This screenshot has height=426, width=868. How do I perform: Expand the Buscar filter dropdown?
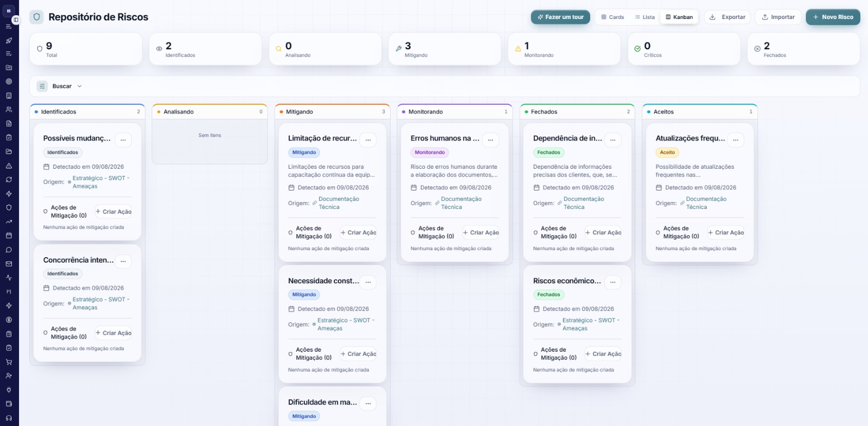tap(60, 86)
